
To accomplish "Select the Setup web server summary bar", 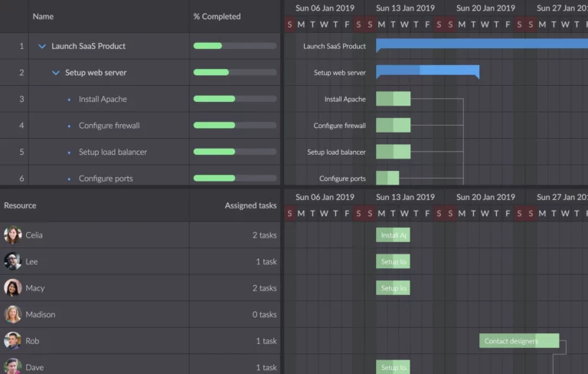I will tap(427, 71).
